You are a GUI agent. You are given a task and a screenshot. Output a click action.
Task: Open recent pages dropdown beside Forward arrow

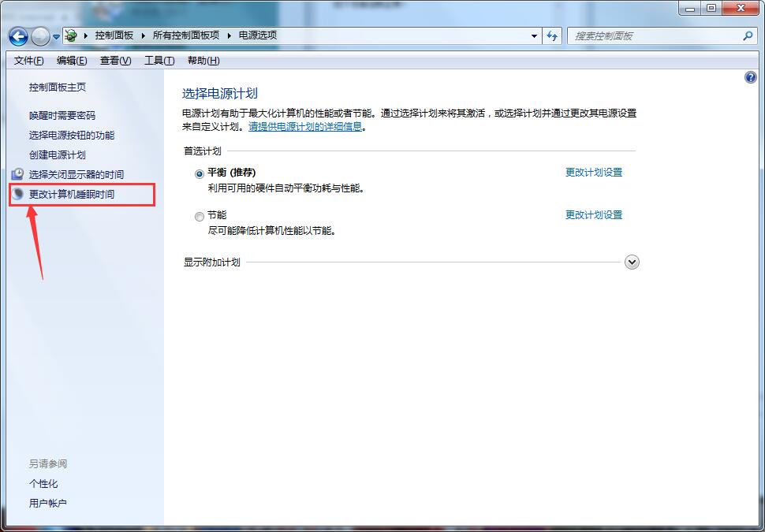[x=56, y=36]
